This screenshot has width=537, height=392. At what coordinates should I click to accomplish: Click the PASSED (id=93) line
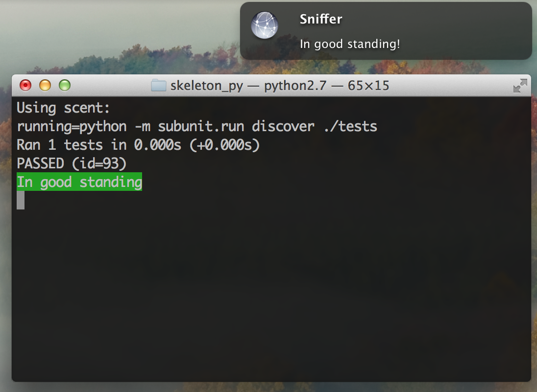72,163
